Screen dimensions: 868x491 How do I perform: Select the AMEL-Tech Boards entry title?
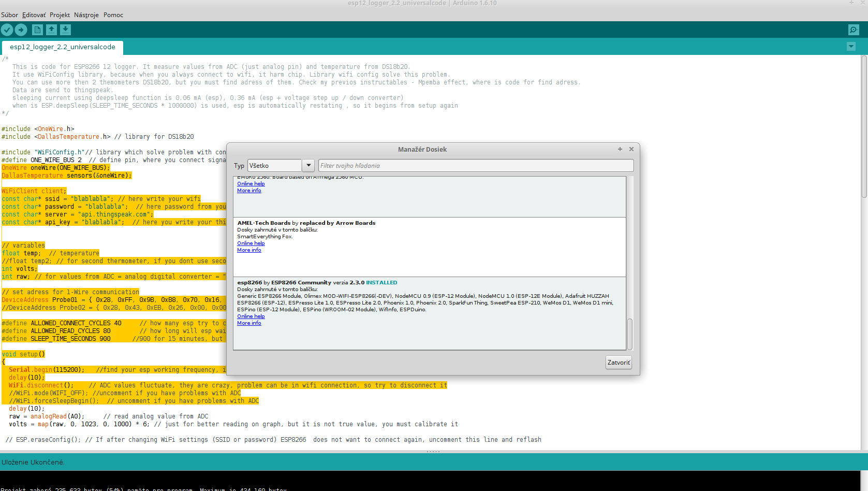[x=306, y=223]
